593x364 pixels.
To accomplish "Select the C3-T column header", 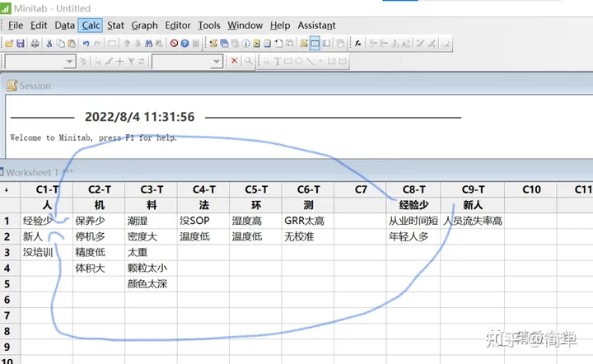I will click(x=152, y=189).
